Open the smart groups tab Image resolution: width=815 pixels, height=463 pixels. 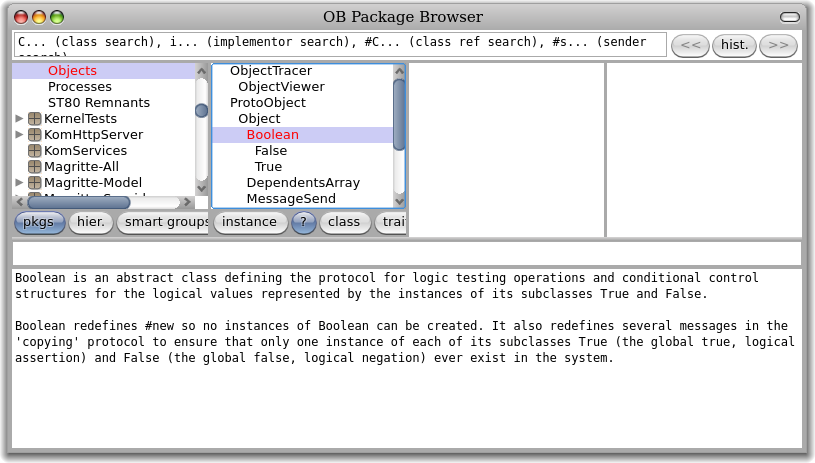tap(165, 222)
